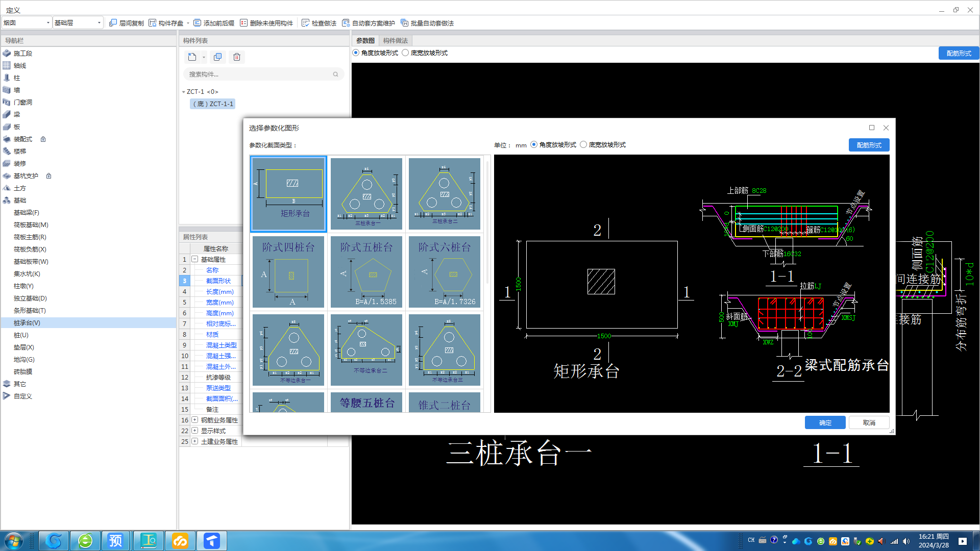Select (底) ZCT-1-1 component
The height and width of the screenshot is (551, 980).
pyautogui.click(x=213, y=104)
